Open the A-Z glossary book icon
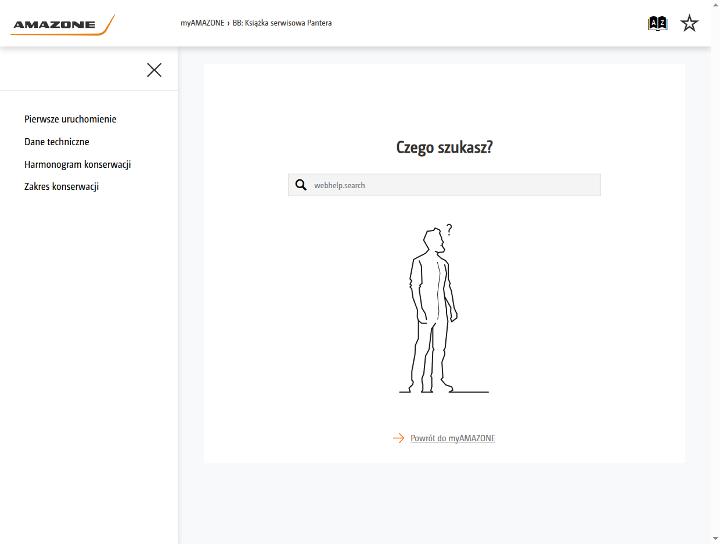The image size is (720, 544). click(657, 23)
